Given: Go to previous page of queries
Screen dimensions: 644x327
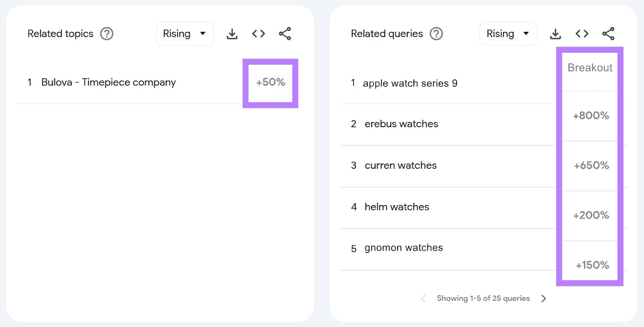Looking at the screenshot, I should click(423, 298).
